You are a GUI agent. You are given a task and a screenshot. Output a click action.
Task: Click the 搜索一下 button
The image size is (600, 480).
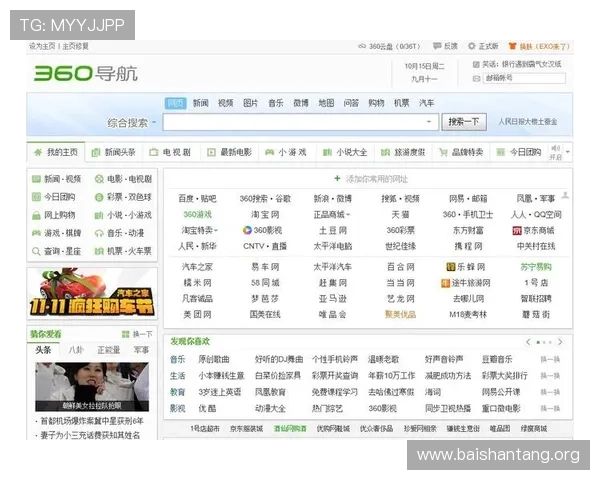tap(464, 122)
